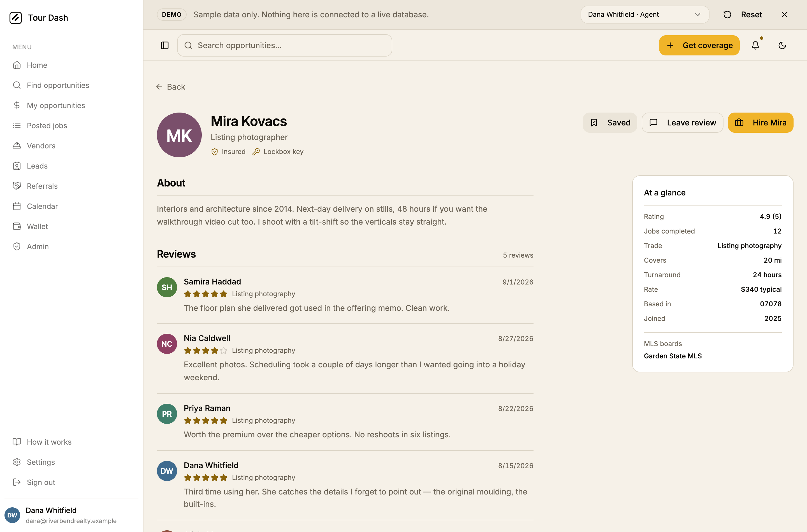Toggle the sidebar panel icon

click(x=165, y=45)
